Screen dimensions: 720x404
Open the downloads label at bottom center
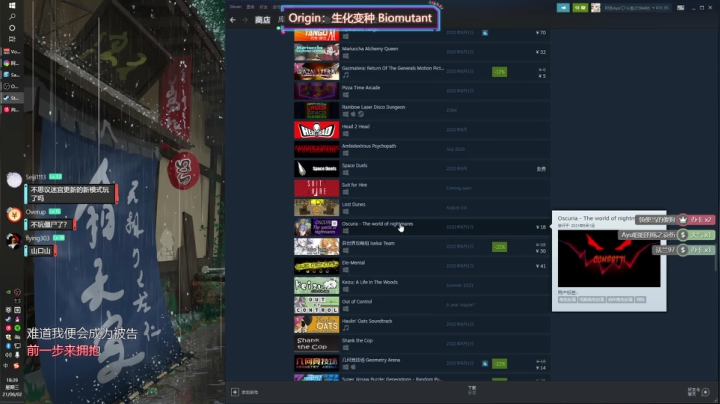coord(472,390)
